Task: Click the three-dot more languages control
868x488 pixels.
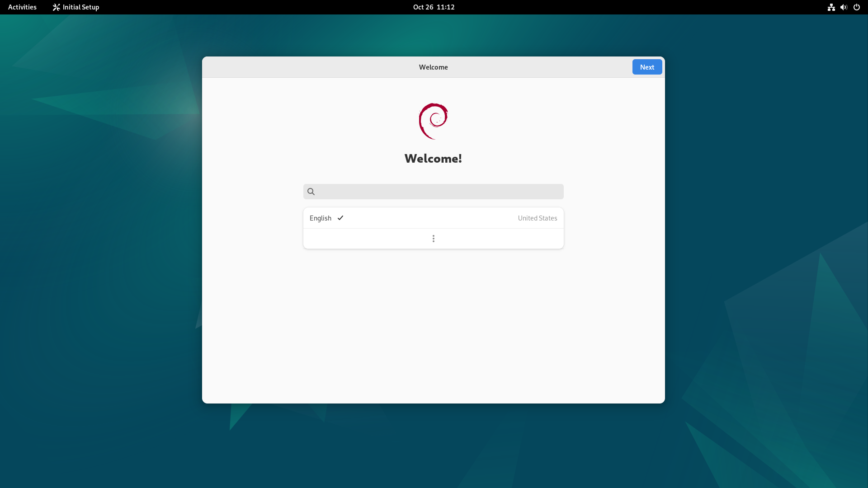Action: [433, 238]
